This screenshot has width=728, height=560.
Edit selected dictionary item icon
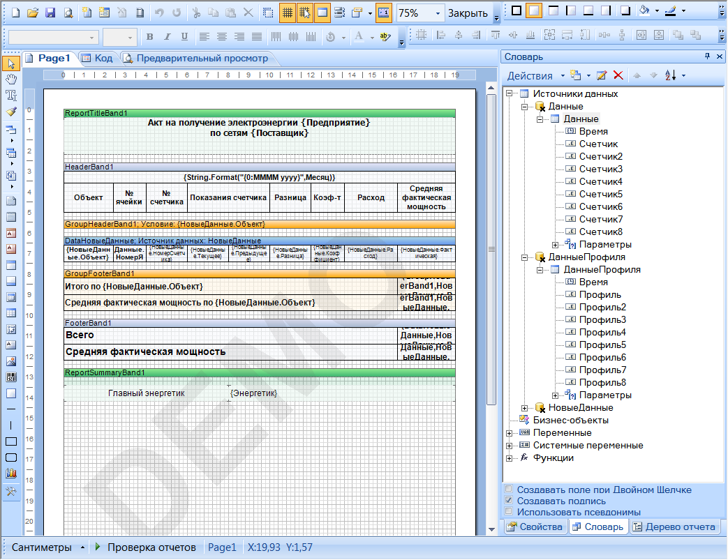coord(601,75)
